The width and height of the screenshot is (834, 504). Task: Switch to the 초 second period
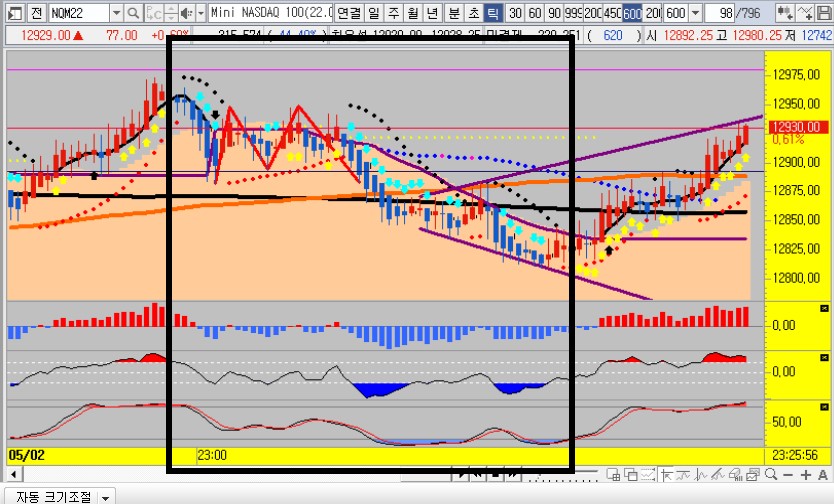coord(473,13)
